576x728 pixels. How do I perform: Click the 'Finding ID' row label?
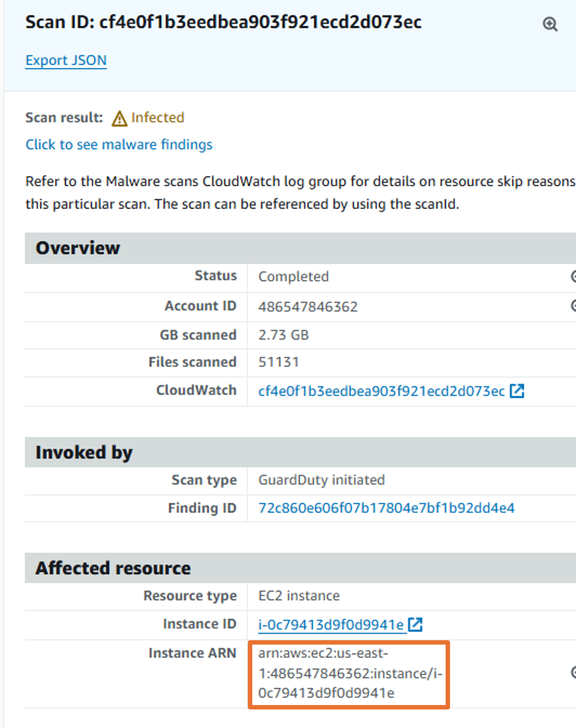click(202, 508)
